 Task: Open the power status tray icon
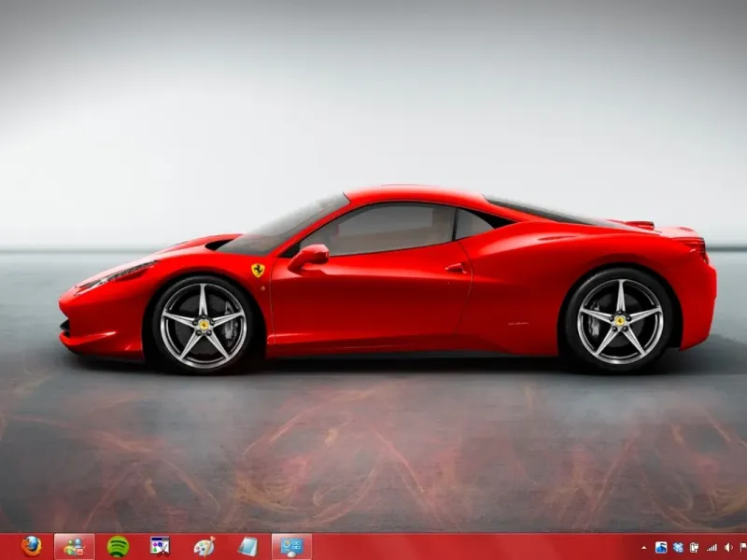pos(694,547)
